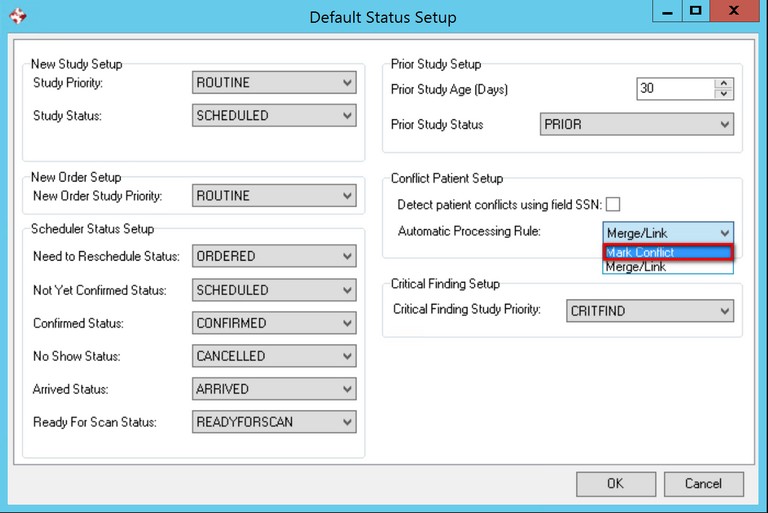Select Mark Conflict from dropdown list
The image size is (768, 513).
coord(667,252)
